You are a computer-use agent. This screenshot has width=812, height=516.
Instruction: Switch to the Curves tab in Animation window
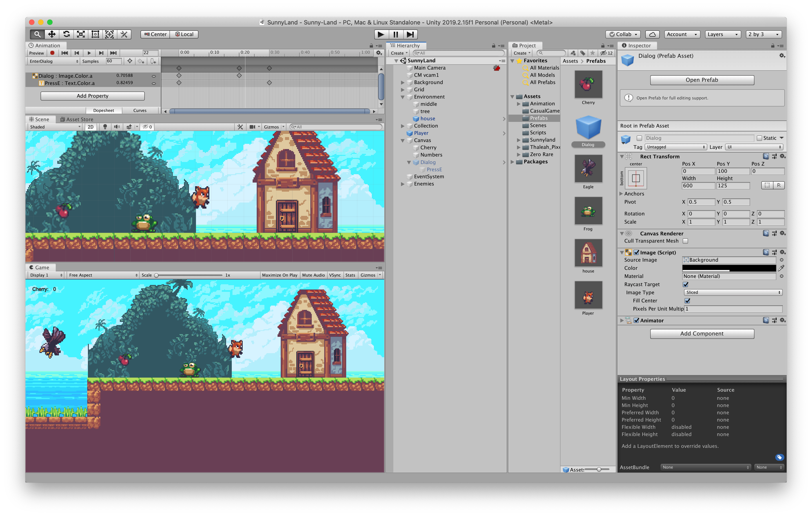(140, 110)
